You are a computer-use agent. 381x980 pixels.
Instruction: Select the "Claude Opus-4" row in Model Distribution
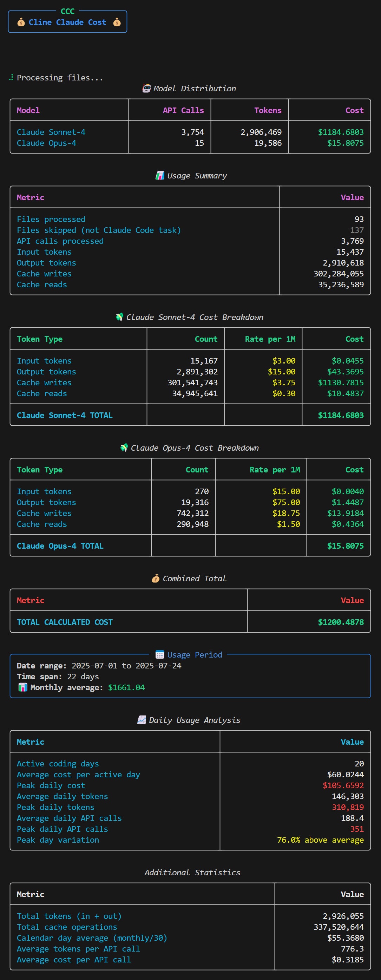pos(190,143)
